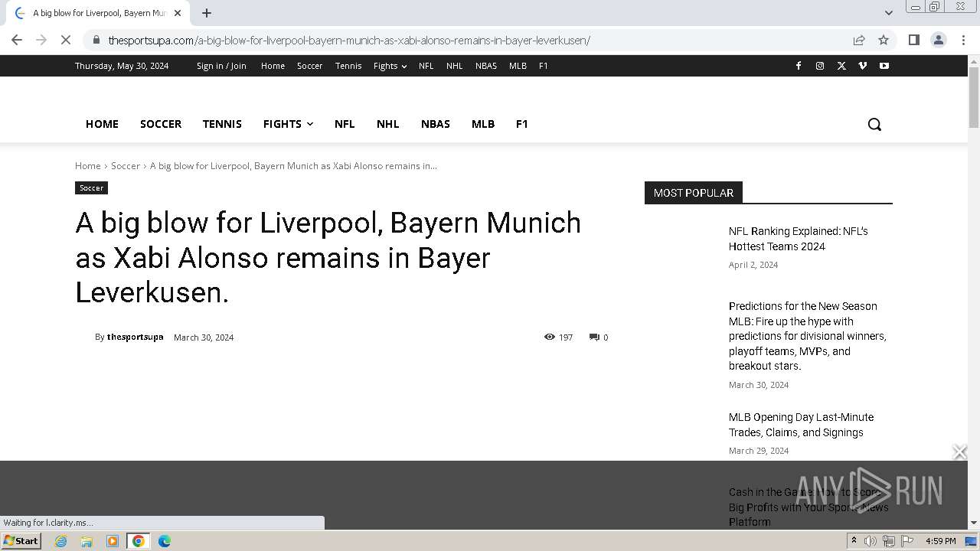The image size is (980, 551).
Task: Open author thesportsupa profile link
Action: point(135,337)
